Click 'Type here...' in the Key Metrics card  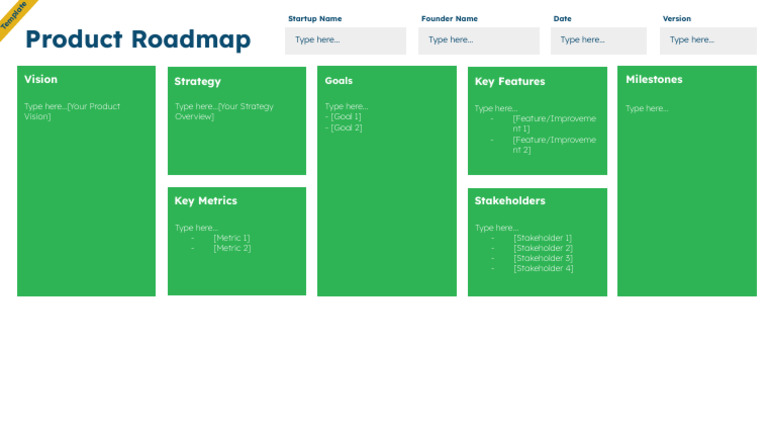[196, 228]
